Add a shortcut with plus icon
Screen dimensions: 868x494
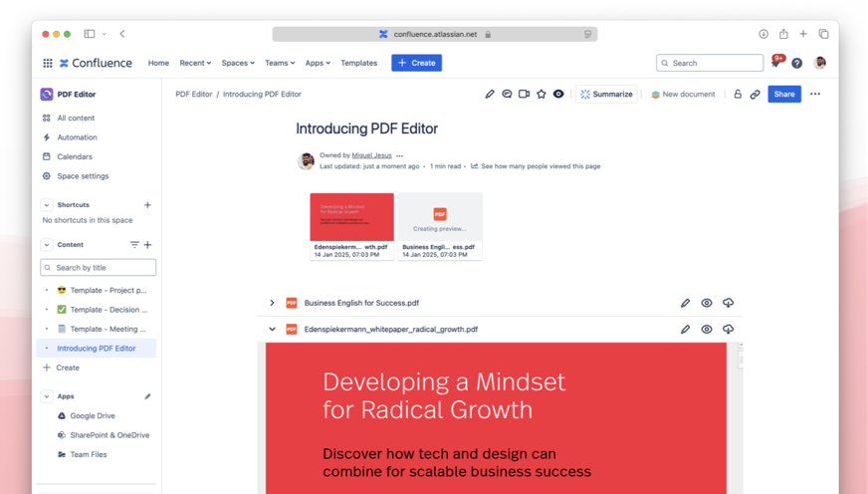click(147, 205)
